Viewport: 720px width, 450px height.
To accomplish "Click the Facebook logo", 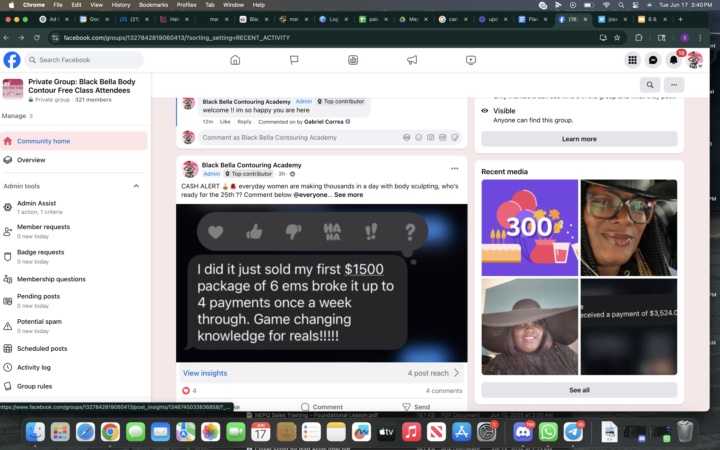I will (12, 60).
